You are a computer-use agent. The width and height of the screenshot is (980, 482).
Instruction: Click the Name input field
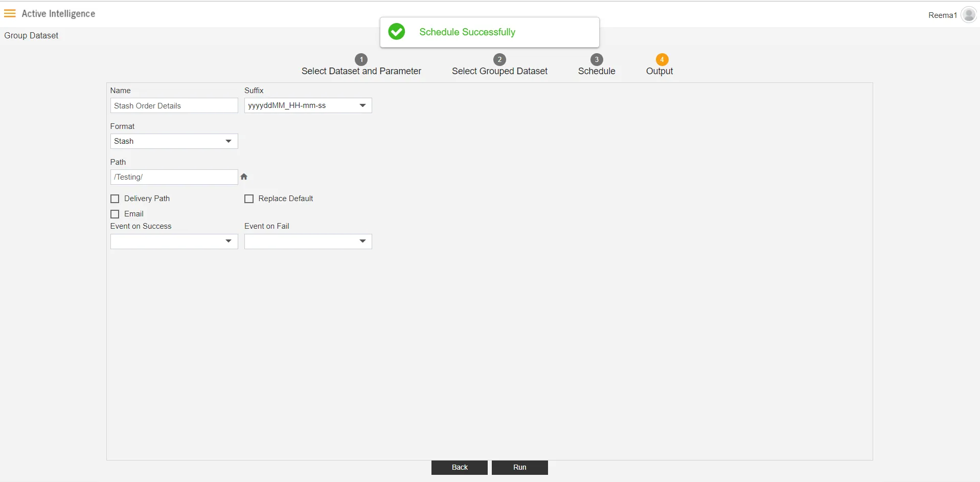pos(174,106)
